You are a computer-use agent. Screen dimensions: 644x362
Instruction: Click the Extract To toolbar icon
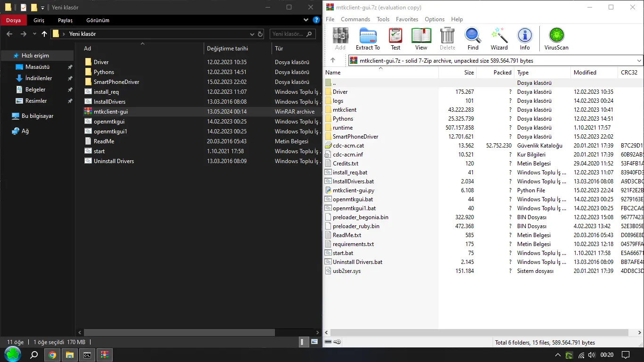pos(368,39)
